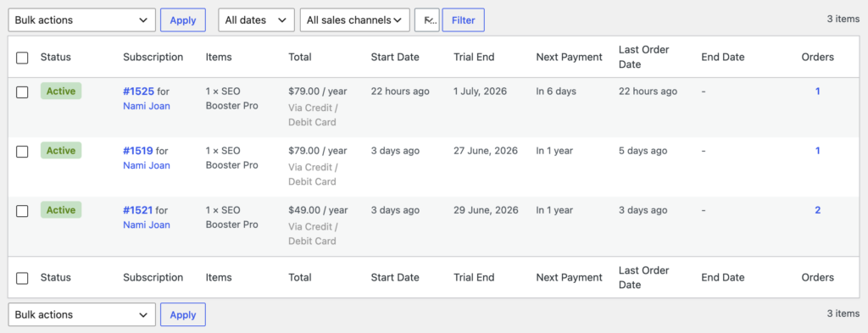Click the In 6 days next payment cell
Screen dimensions: 868x333
[556, 92]
